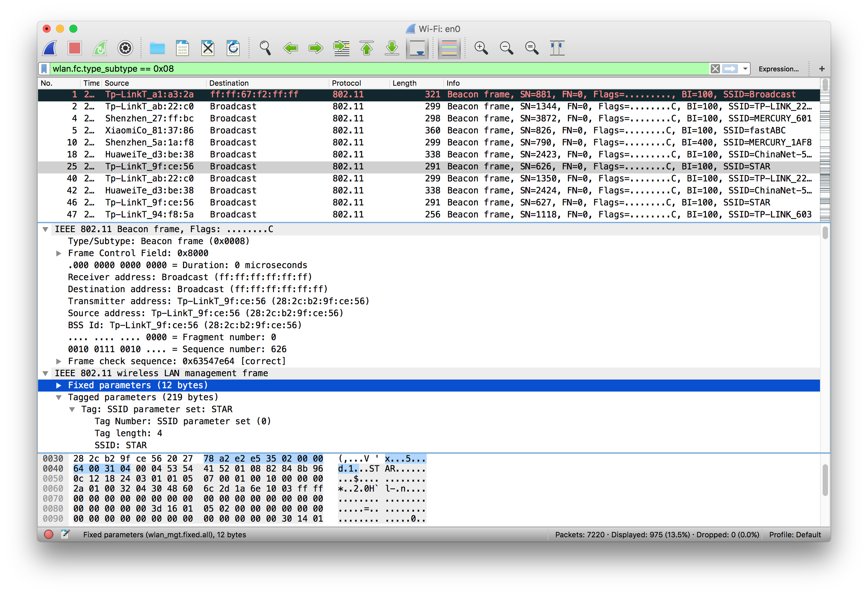The width and height of the screenshot is (868, 595).
Task: Open the Expression builder dialog
Action: pyautogui.click(x=779, y=68)
